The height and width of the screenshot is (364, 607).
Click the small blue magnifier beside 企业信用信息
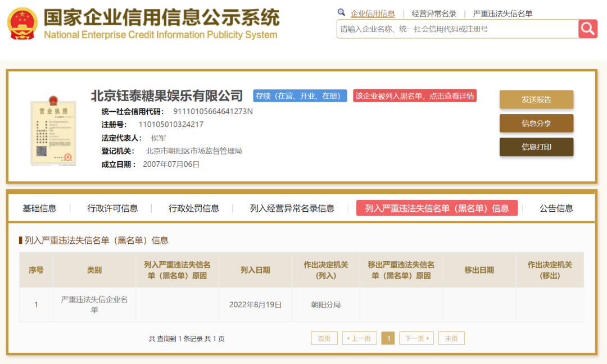click(x=341, y=12)
